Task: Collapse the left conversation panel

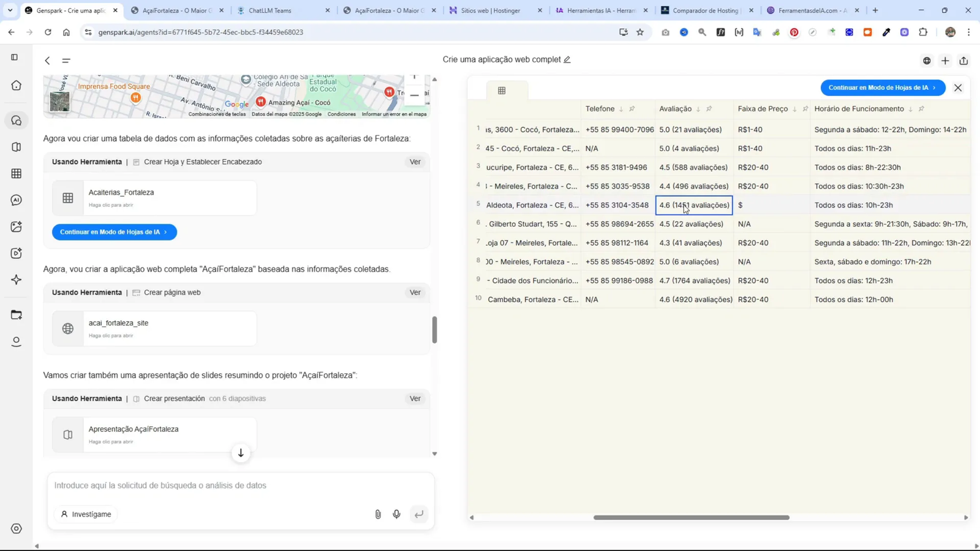Action: click(47, 61)
